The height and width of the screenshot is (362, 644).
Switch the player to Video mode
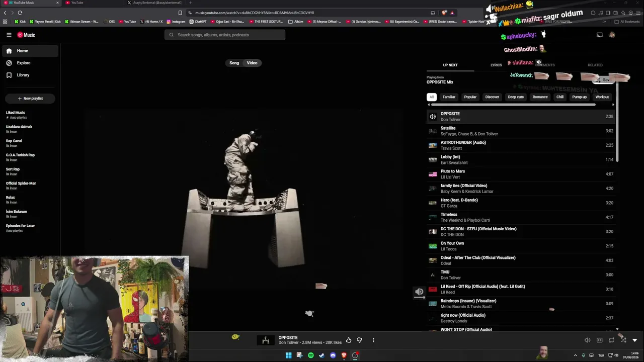(252, 63)
